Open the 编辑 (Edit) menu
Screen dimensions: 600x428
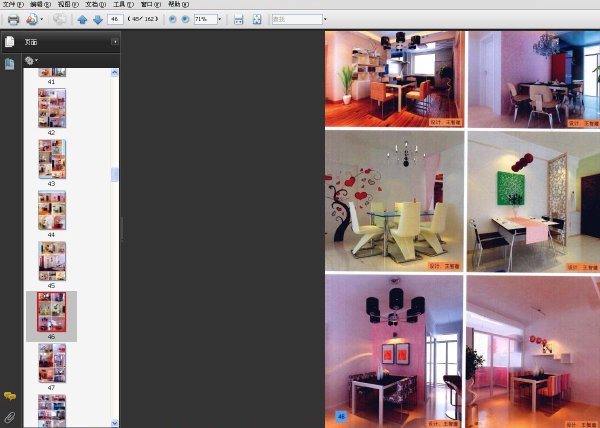pos(41,5)
